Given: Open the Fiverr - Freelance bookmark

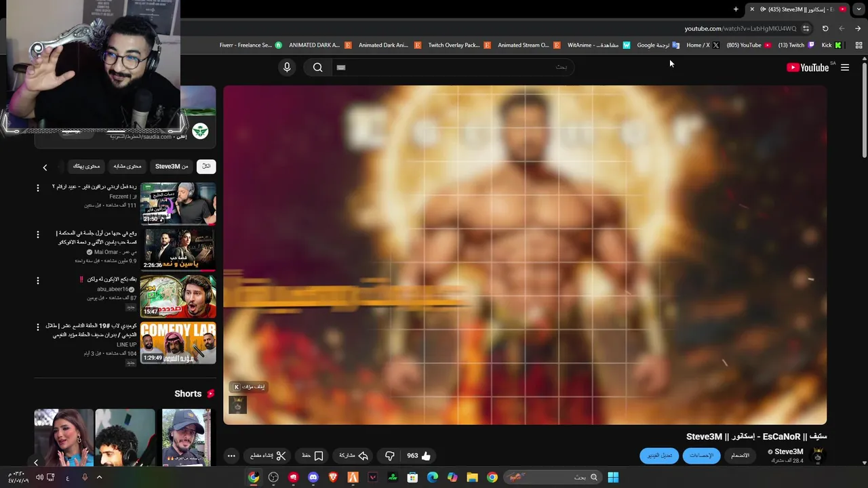Looking at the screenshot, I should tap(250, 45).
